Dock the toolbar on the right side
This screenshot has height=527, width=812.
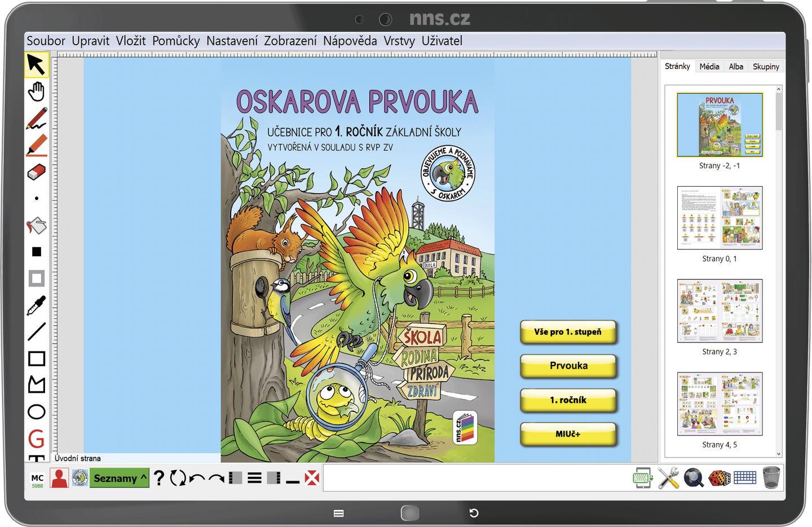[273, 478]
